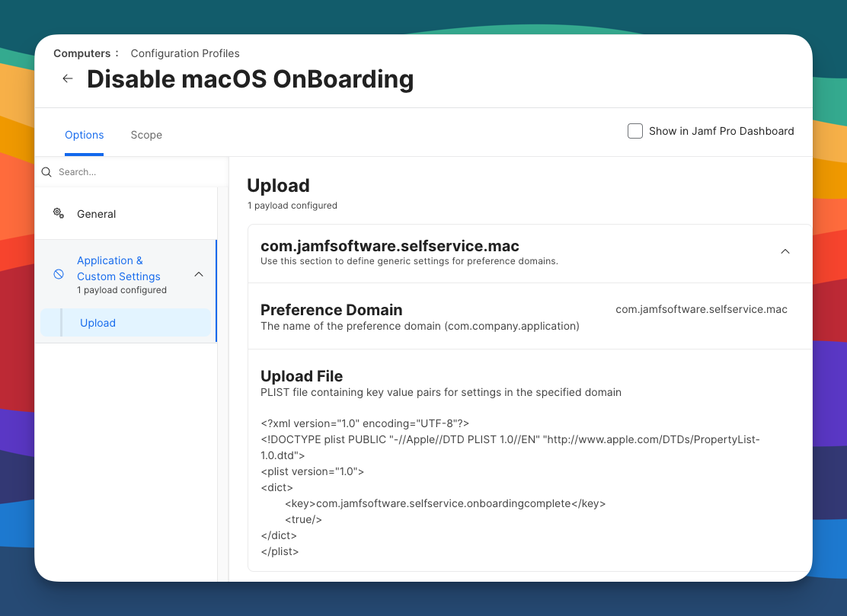Select the General payload in the sidebar
The image size is (847, 616).
[97, 214]
